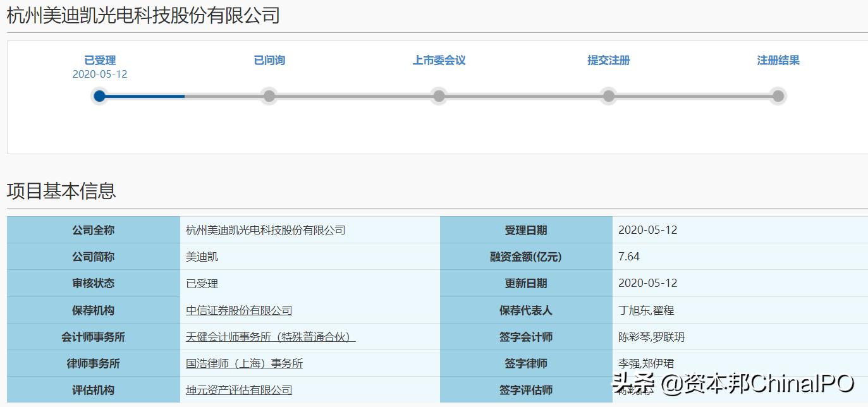The width and height of the screenshot is (868, 407).
Task: Click the 审核状态 header cell
Action: pos(94,283)
